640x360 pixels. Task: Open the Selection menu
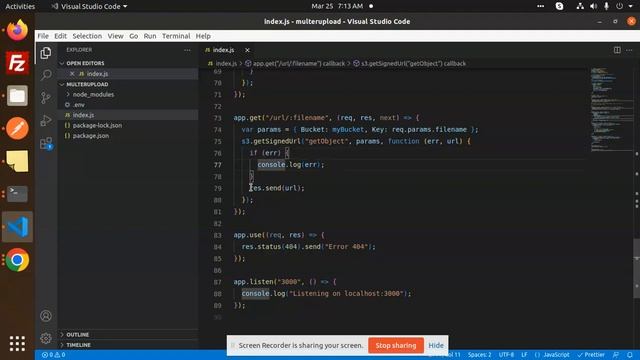(87, 36)
